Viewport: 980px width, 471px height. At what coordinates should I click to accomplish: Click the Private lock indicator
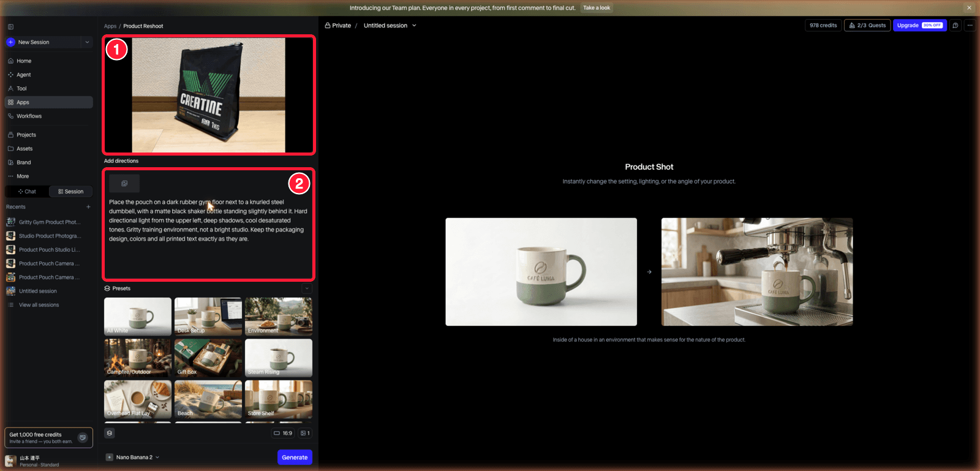coord(338,26)
